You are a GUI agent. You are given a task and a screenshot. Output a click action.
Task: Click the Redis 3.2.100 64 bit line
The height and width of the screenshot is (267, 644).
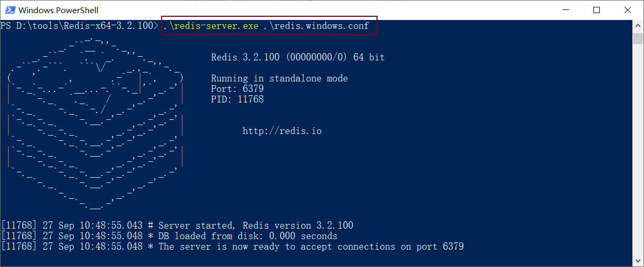pos(298,57)
